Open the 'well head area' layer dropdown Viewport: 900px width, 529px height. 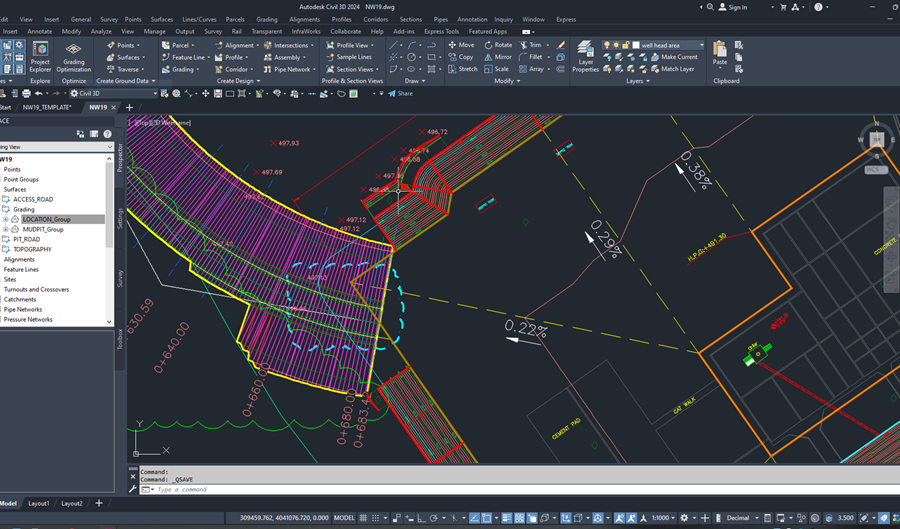[702, 45]
